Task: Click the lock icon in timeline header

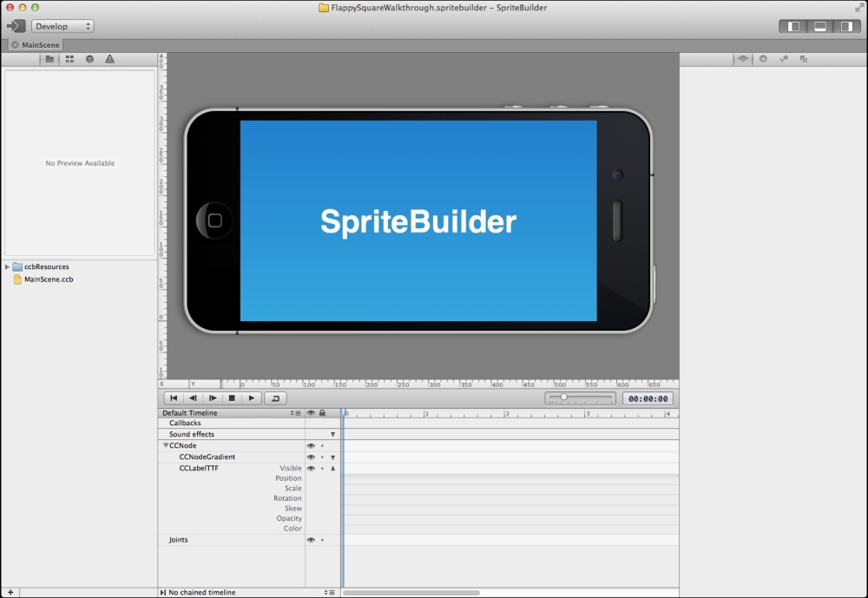Action: 322,413
